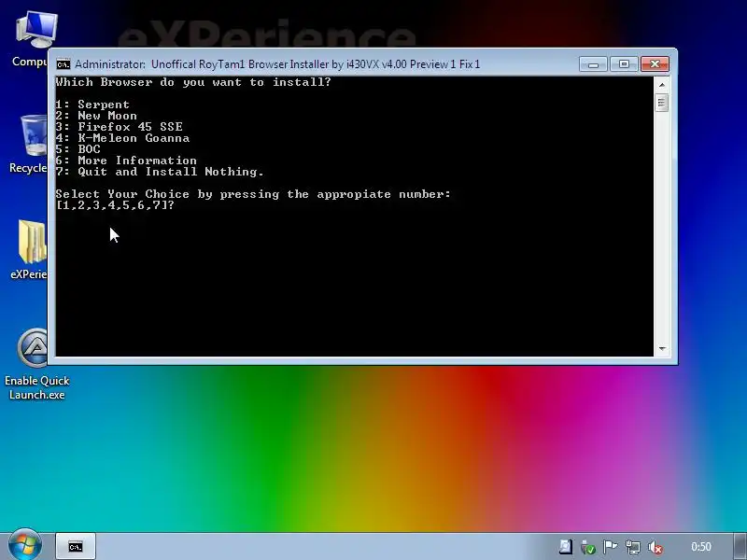The height and width of the screenshot is (560, 747).
Task: Click the '[1,2,3,4,5,6,7]?' prompt
Action: (115, 205)
